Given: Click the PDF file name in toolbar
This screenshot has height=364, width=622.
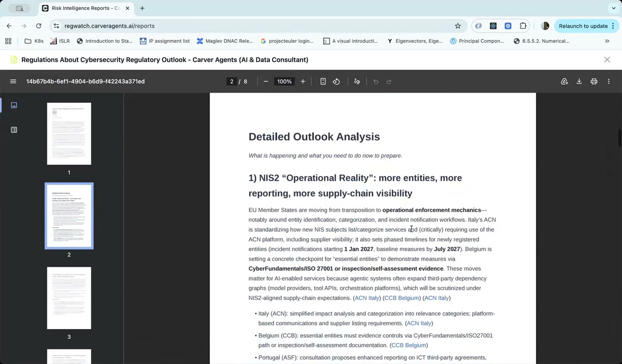Looking at the screenshot, I should [x=86, y=82].
